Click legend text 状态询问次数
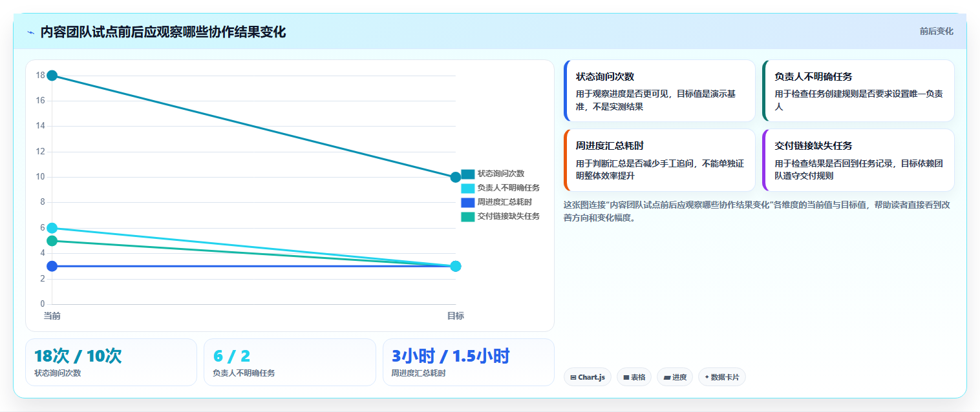Viewport: 980px width, 412px height. pyautogui.click(x=501, y=174)
